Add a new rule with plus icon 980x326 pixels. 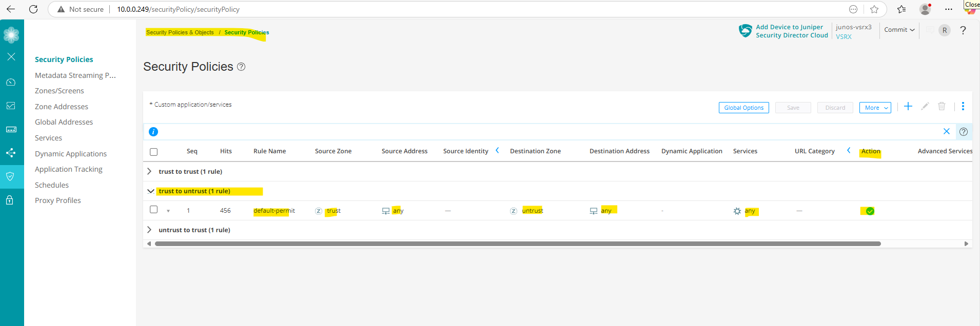908,106
